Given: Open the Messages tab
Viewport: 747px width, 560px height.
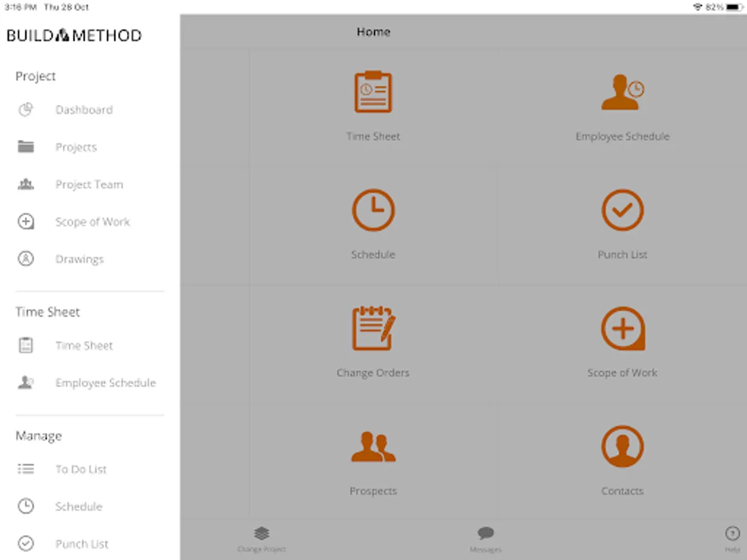Looking at the screenshot, I should tap(486, 539).
